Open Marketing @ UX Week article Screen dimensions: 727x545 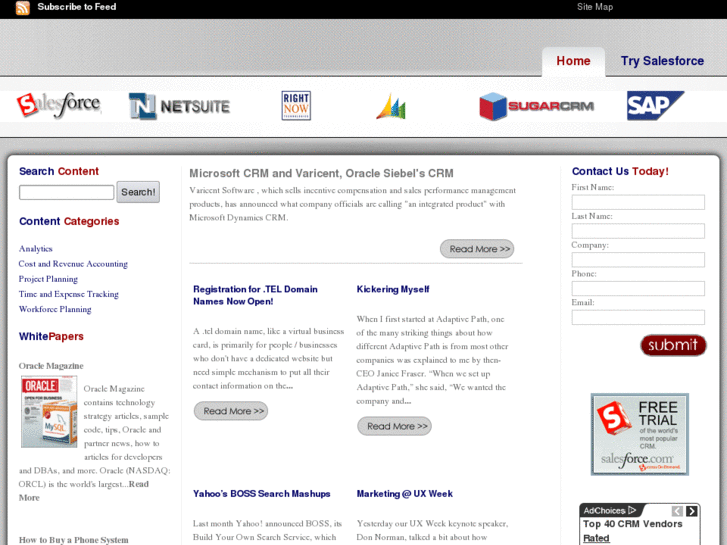(405, 494)
